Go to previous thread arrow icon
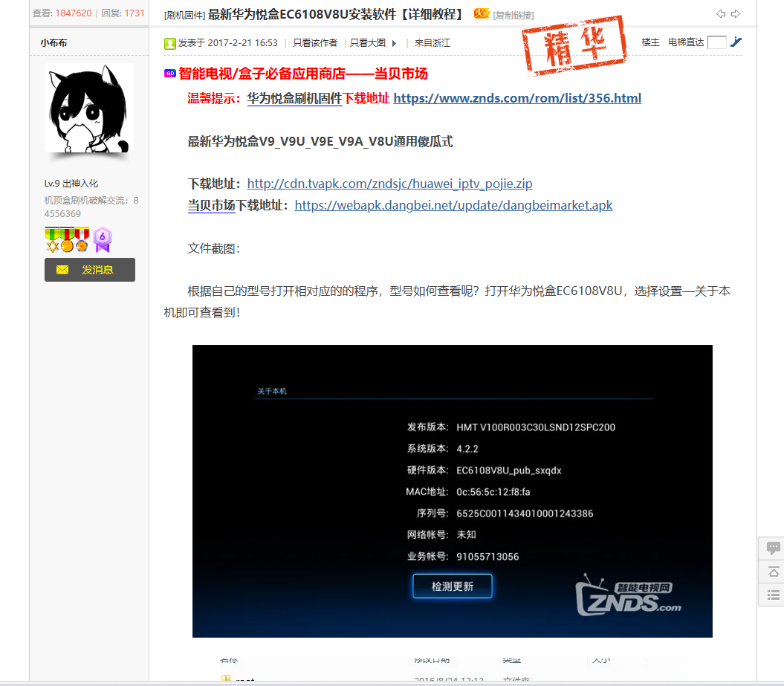The width and height of the screenshot is (784, 686). (721, 14)
